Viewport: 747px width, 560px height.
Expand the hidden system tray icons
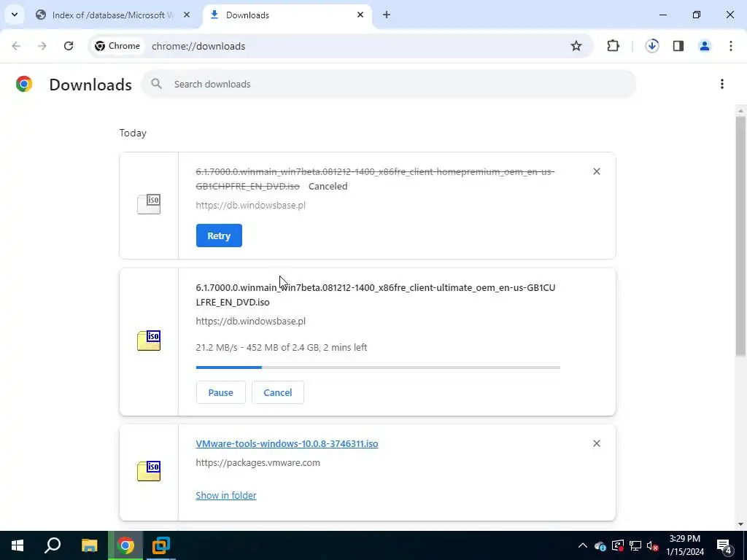click(x=583, y=545)
